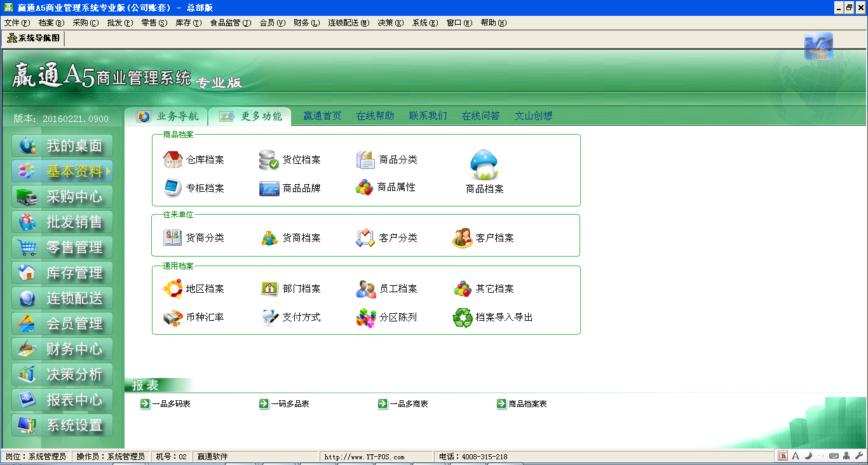The image size is (868, 465).
Task: Open 决策分析 decision analysis
Action: (x=62, y=375)
